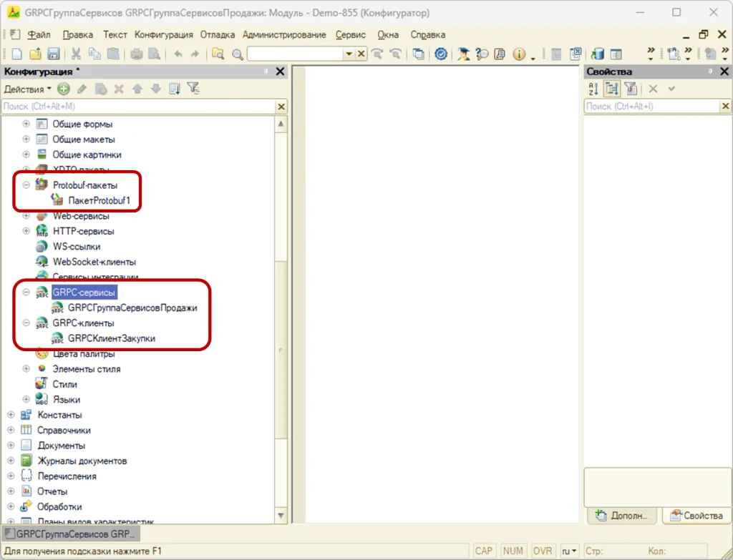Screen dimensions: 733x560
Task: Expand the Справочники node
Action: (x=11, y=430)
